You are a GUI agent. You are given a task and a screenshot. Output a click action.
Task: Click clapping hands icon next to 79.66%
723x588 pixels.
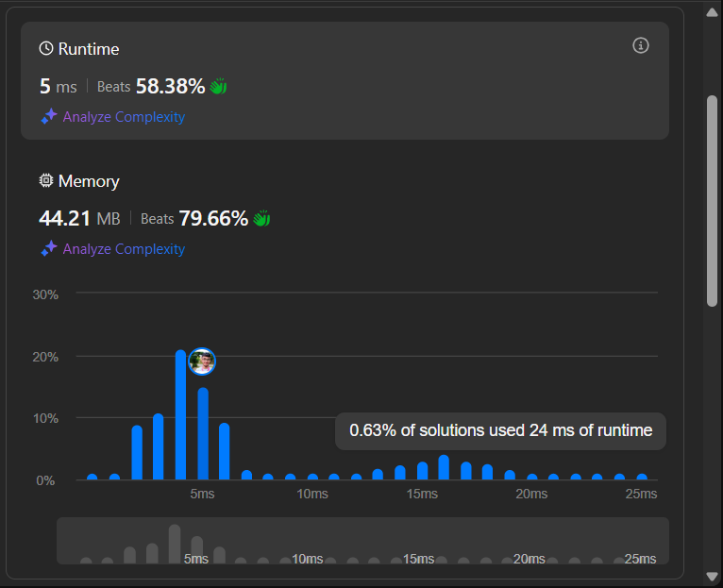pyautogui.click(x=261, y=218)
